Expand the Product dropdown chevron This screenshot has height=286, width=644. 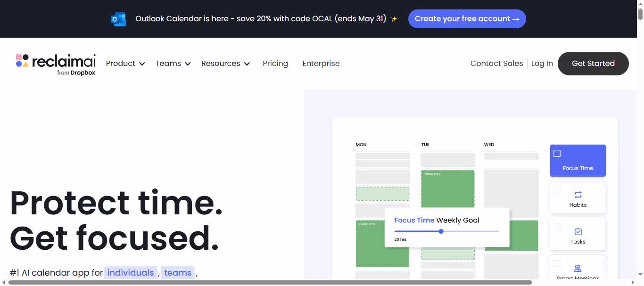(x=142, y=64)
